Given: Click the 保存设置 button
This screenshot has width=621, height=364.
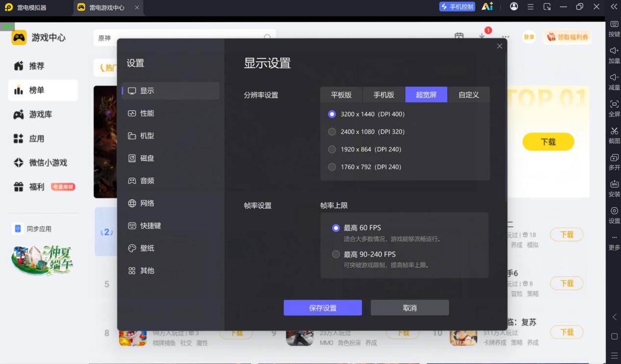Looking at the screenshot, I should point(323,308).
